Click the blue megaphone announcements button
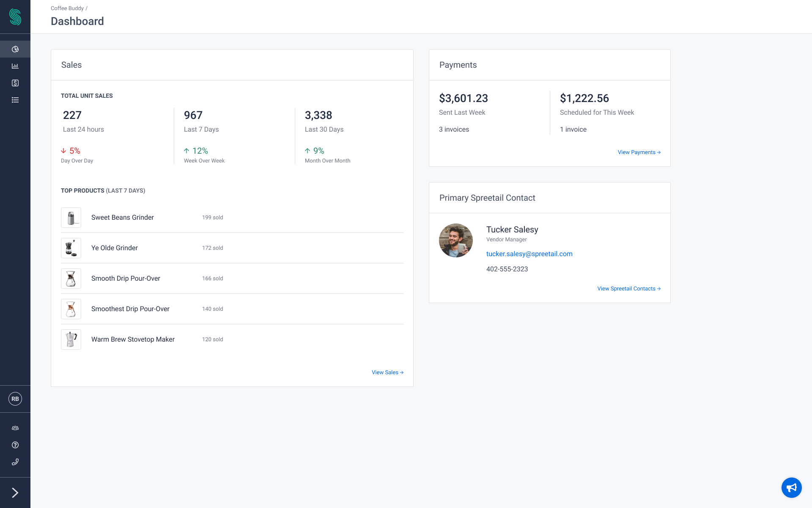The width and height of the screenshot is (812, 508). coord(791,488)
